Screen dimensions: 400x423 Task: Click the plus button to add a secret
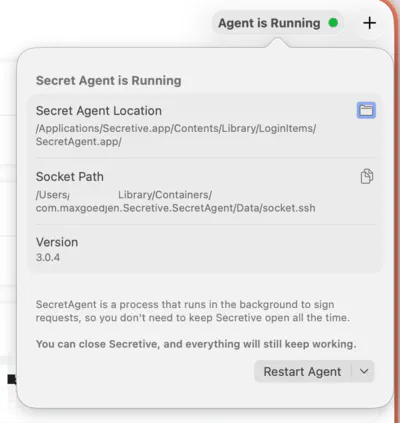click(369, 23)
